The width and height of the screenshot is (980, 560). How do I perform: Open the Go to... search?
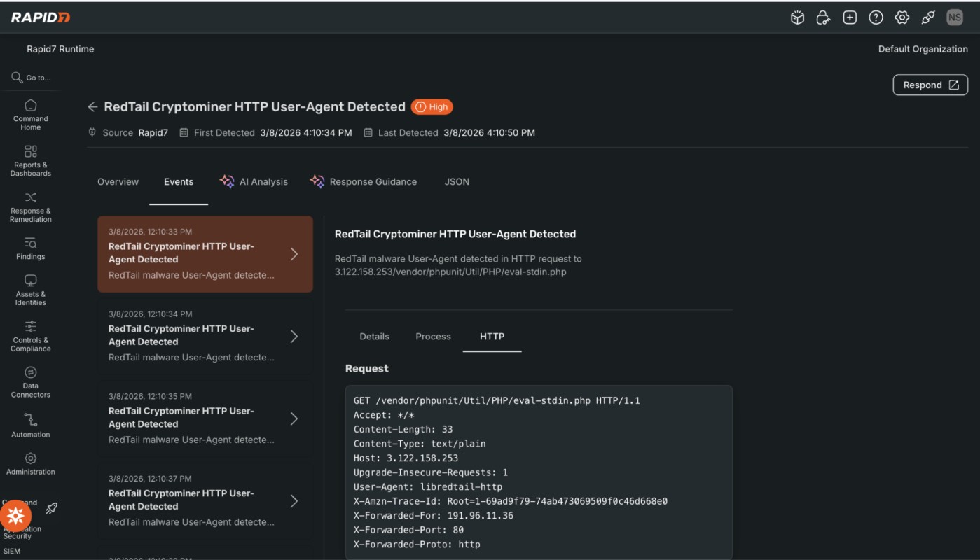tap(31, 77)
